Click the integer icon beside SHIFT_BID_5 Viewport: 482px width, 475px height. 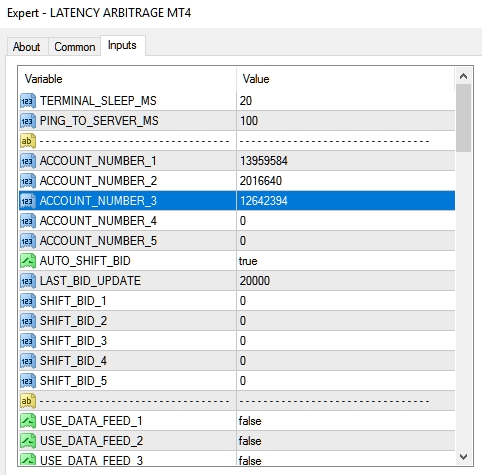28,381
